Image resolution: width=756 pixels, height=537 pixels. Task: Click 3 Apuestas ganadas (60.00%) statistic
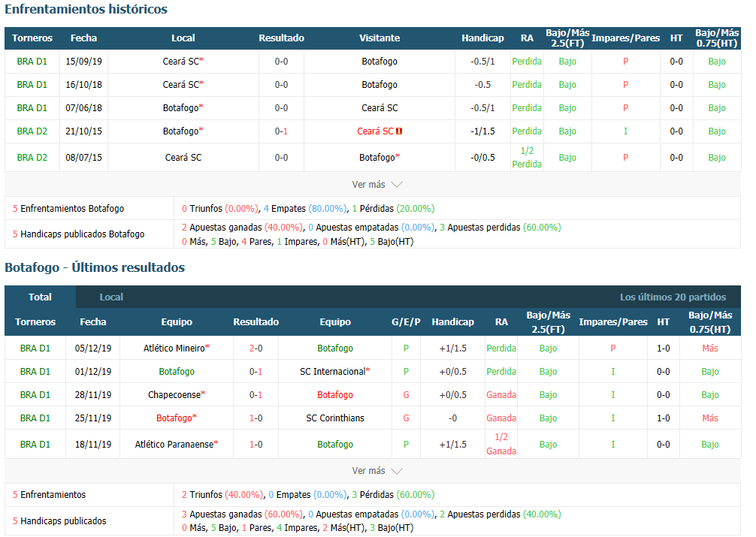242,514
